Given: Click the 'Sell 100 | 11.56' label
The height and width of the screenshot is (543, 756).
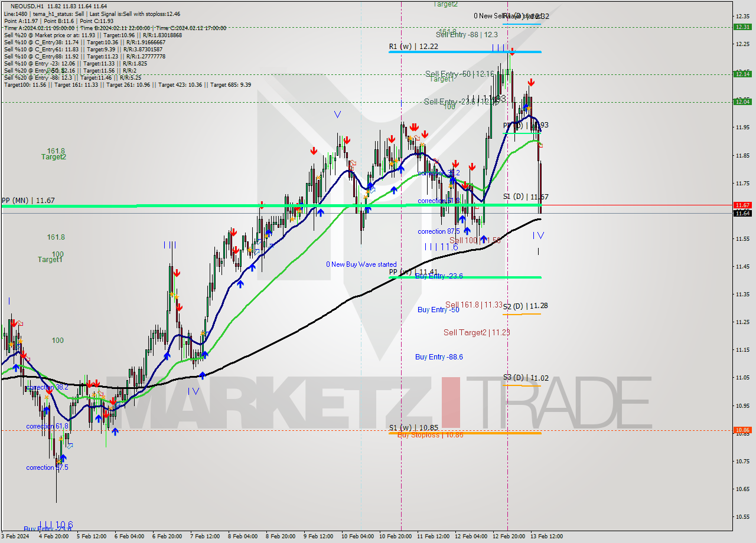Looking at the screenshot, I should [475, 240].
